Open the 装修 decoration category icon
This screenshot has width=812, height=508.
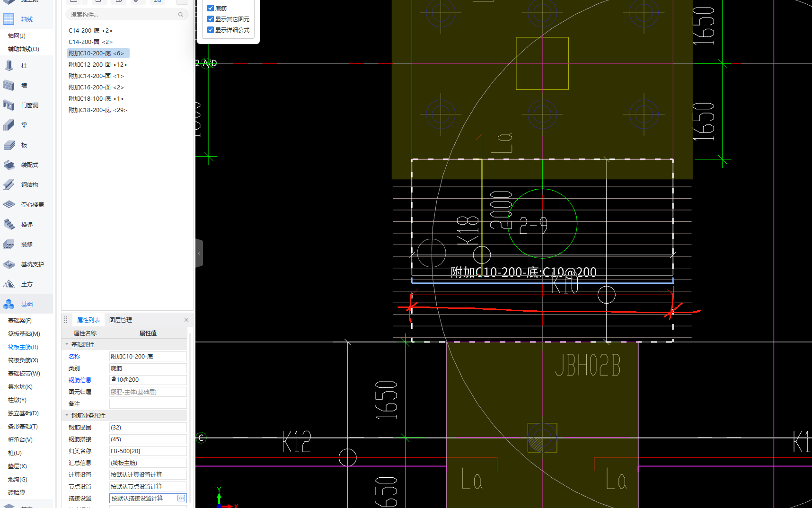coord(9,245)
